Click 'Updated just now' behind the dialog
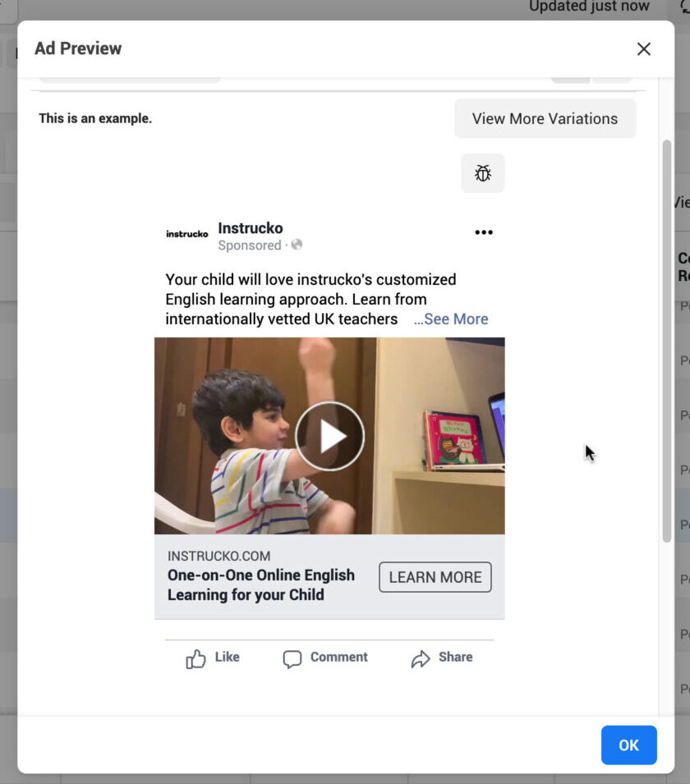The height and width of the screenshot is (784, 690). [589, 6]
